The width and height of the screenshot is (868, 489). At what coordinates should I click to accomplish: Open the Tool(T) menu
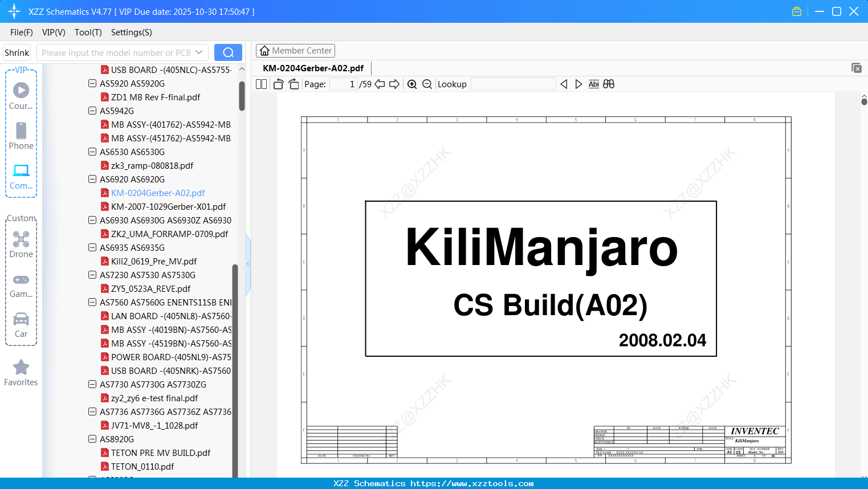[88, 32]
